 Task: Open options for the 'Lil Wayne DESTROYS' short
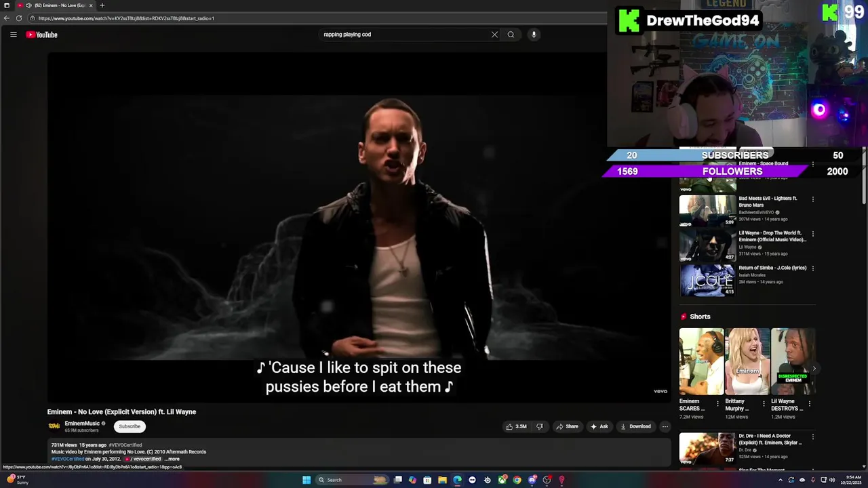point(809,404)
